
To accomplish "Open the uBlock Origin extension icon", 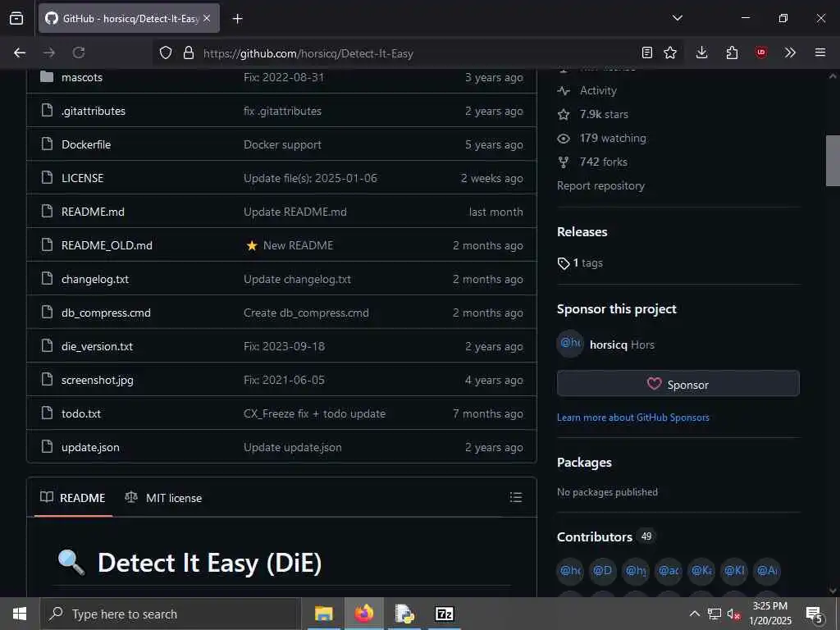I will (x=760, y=52).
